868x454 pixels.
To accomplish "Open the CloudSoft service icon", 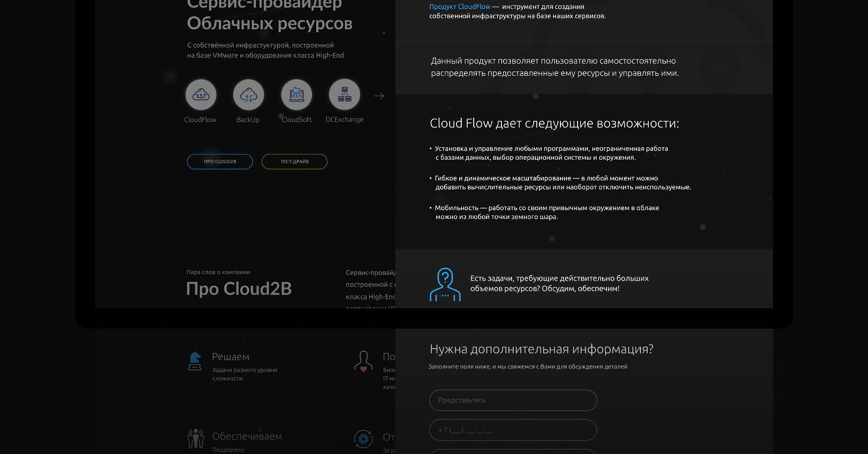I will coord(297,95).
